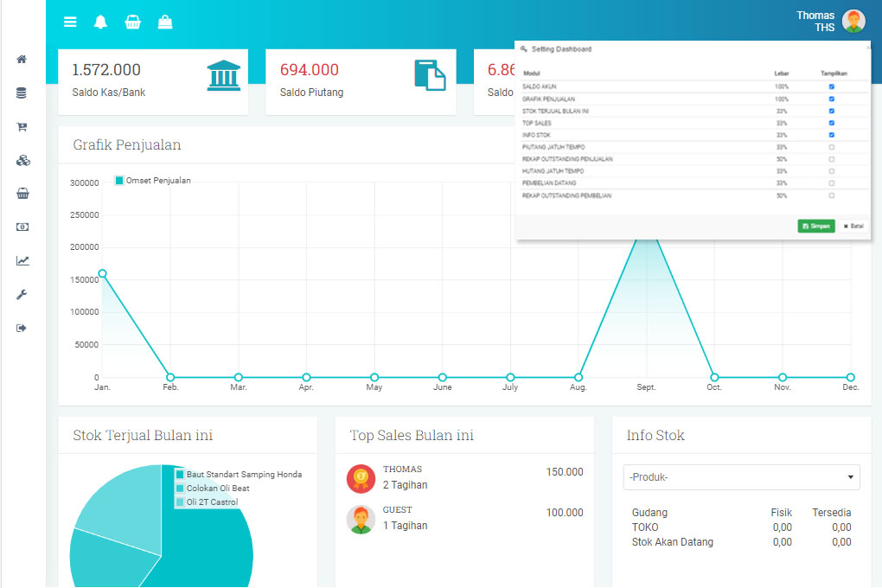Uncheck Tampilkan for GRAFIK PENJUALAN
Image resolution: width=882 pixels, height=588 pixels.
point(831,99)
